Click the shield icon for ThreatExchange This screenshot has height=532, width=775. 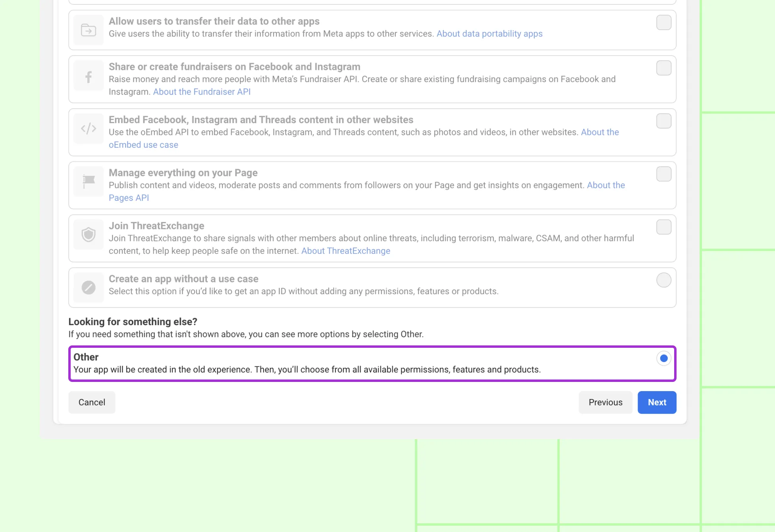(x=89, y=235)
